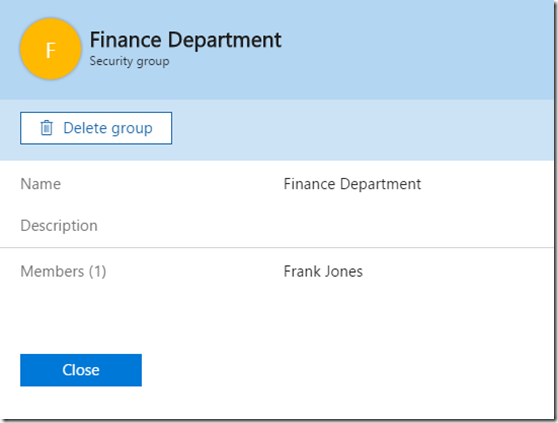The height and width of the screenshot is (423, 558).
Task: Click the Description field label
Action: click(x=59, y=226)
